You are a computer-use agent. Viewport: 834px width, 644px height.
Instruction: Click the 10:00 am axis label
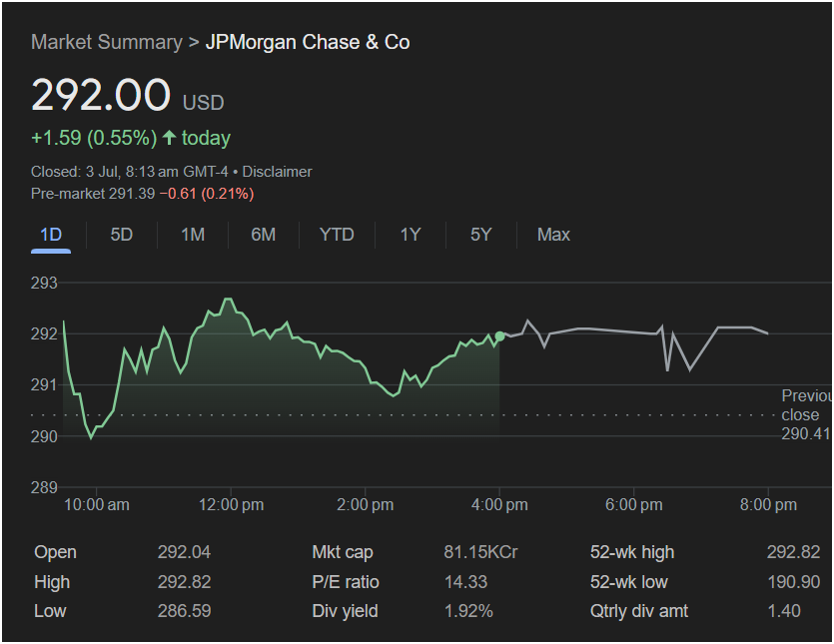click(x=97, y=504)
